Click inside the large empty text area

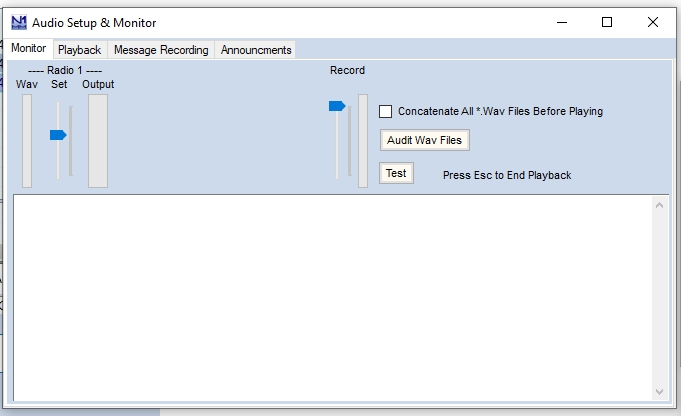tap(330, 297)
